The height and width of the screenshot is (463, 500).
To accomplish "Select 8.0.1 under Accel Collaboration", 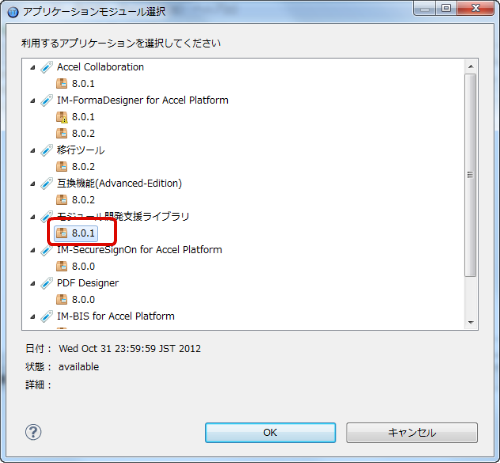I will point(83,83).
